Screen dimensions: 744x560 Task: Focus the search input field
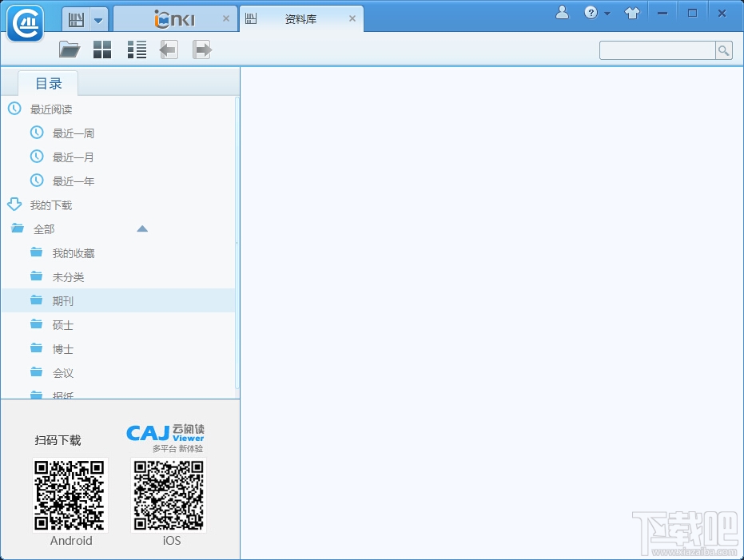(657, 50)
